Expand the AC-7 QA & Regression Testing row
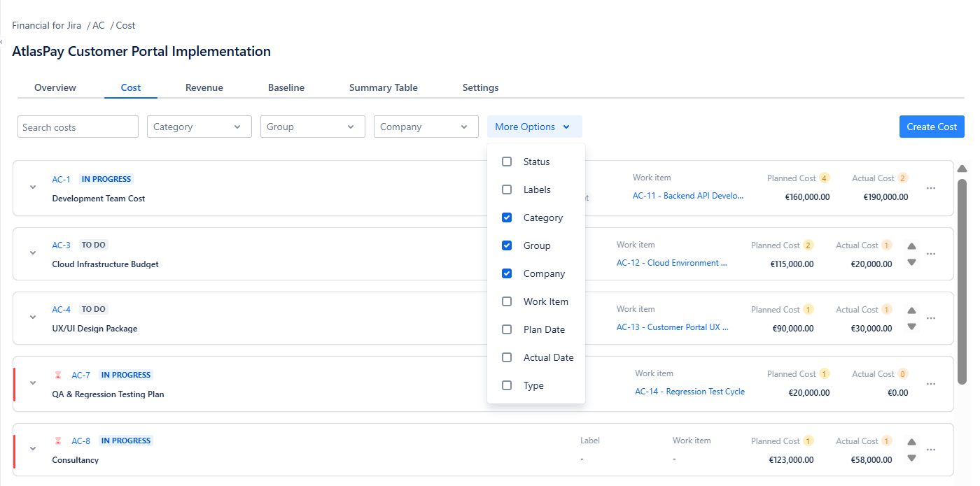Screen dimensions: 980x486 tap(33, 383)
